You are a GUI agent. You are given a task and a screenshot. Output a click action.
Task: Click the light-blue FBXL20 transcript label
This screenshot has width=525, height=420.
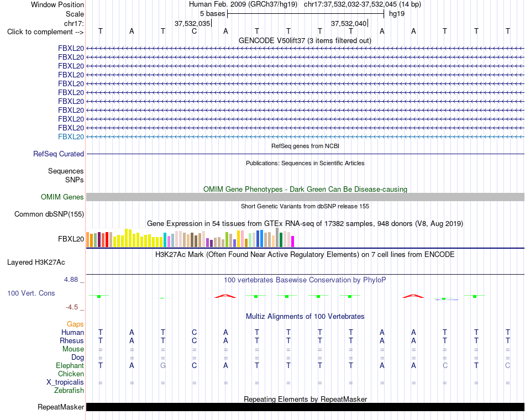pos(71,136)
